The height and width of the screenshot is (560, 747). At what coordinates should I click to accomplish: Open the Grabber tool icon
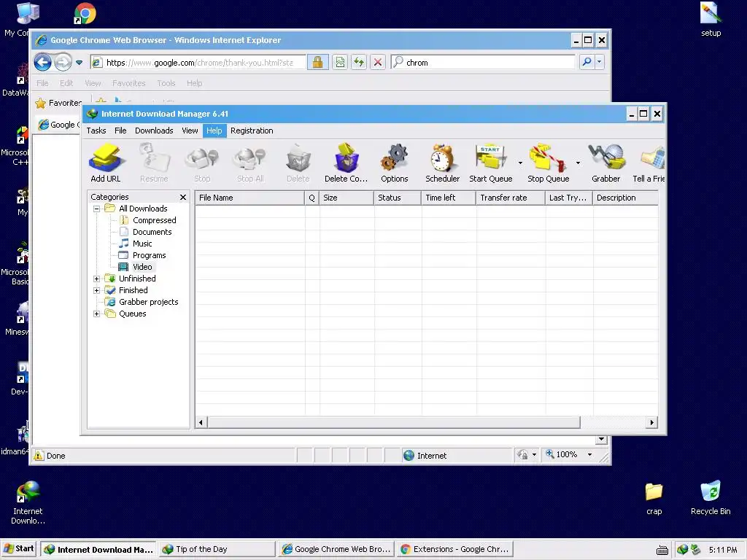[606, 163]
